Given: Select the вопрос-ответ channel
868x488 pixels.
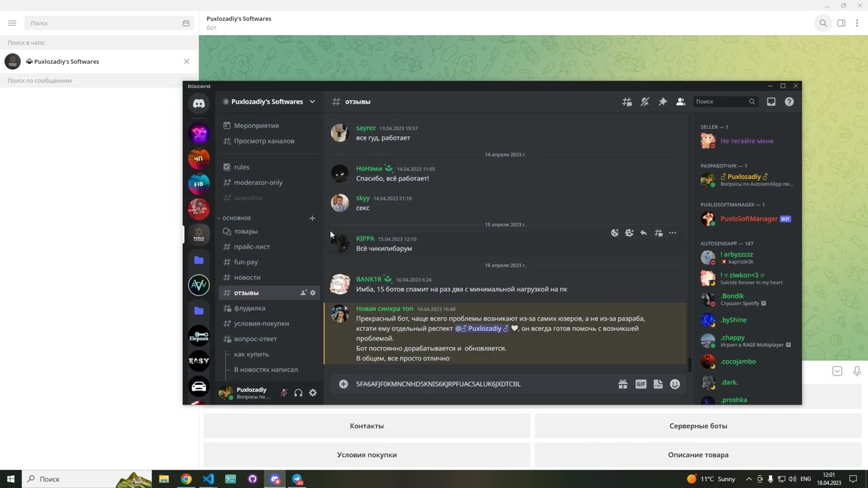Looking at the screenshot, I should pos(269,339).
